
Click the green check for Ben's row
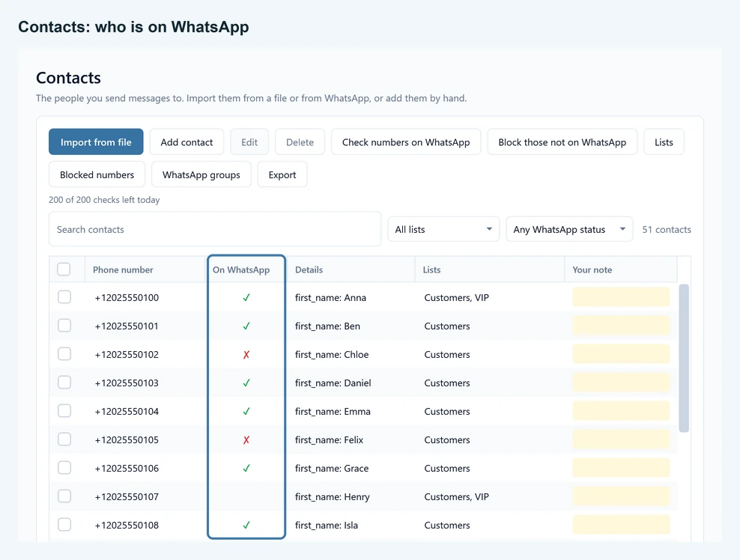[x=246, y=326]
